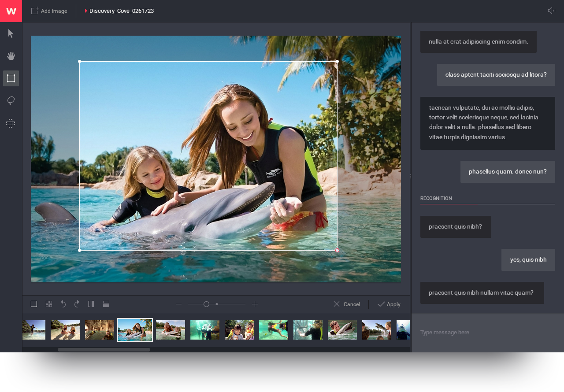Click the chat panel resize grip
The width and height of the screenshot is (564, 392).
(411, 176)
